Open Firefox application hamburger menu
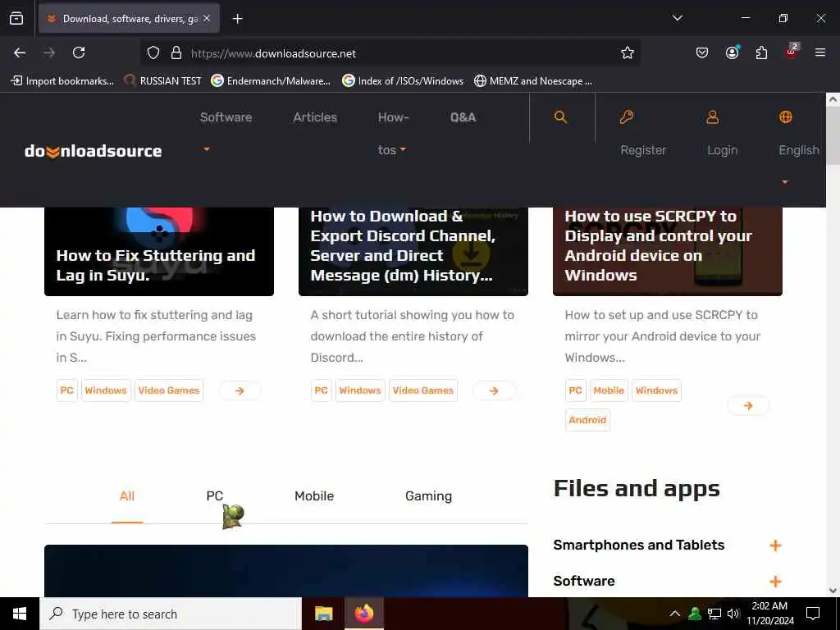The height and width of the screenshot is (630, 840). (820, 52)
